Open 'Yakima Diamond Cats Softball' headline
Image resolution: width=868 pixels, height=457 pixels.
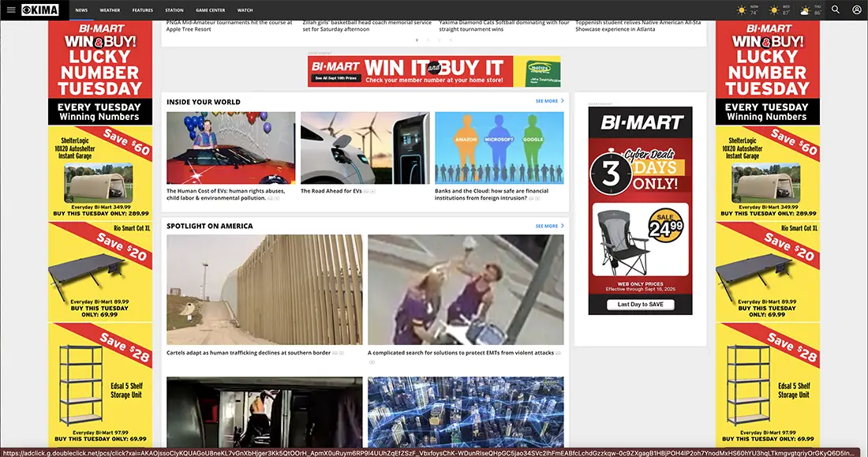pos(503,25)
